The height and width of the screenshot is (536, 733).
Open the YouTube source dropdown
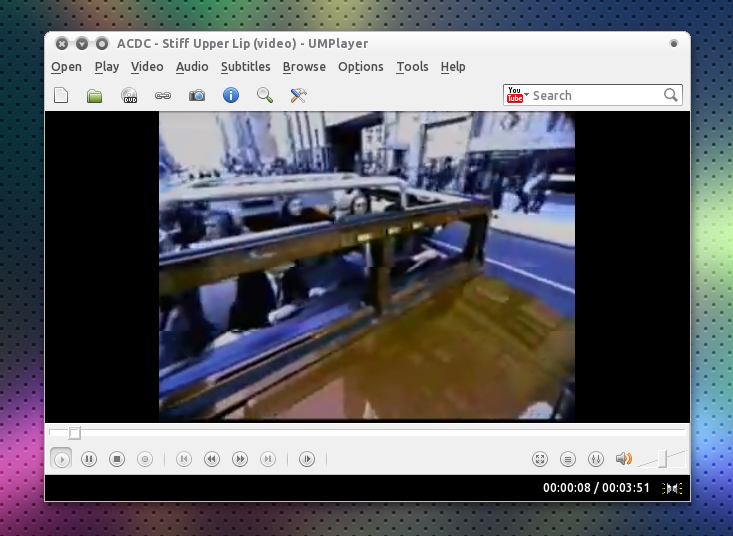(x=517, y=95)
